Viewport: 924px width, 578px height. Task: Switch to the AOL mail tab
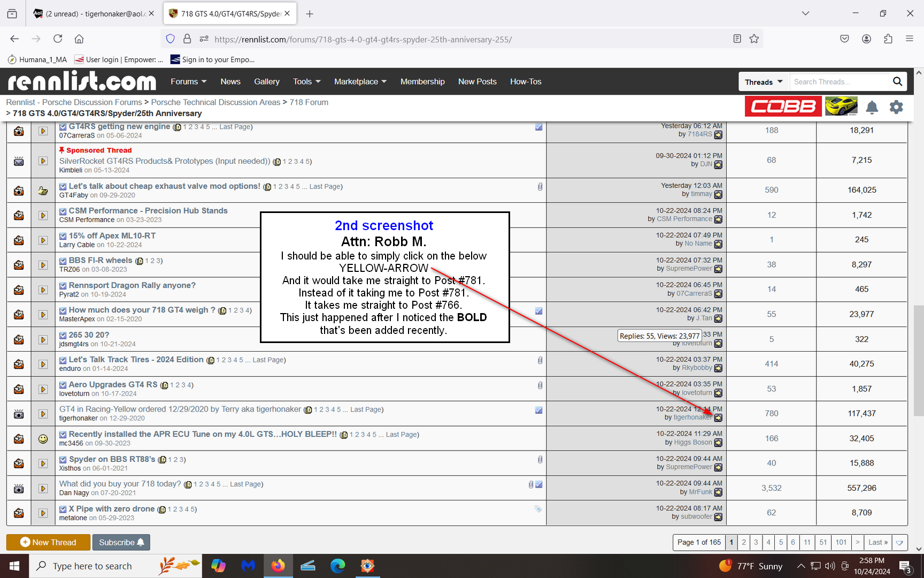pyautogui.click(x=93, y=13)
